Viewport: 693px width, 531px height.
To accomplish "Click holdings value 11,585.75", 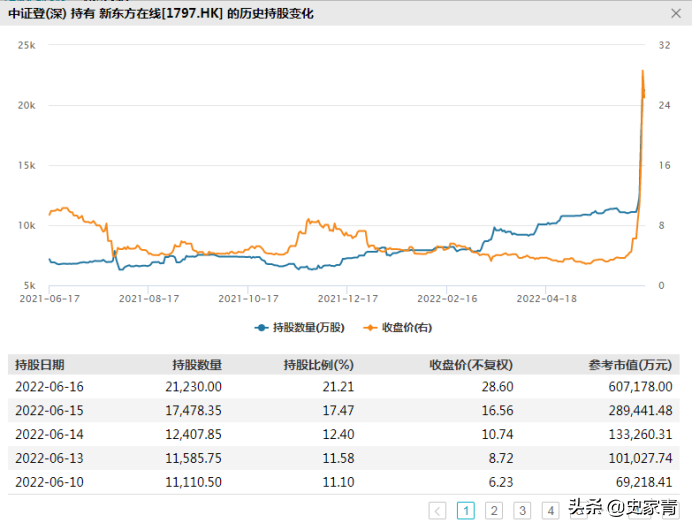I will click(194, 458).
